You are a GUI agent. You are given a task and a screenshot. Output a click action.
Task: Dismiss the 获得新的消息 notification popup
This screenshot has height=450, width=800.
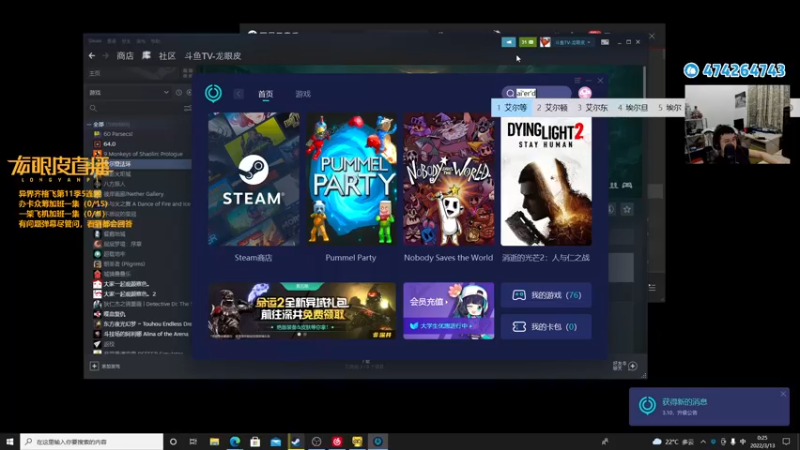point(783,394)
